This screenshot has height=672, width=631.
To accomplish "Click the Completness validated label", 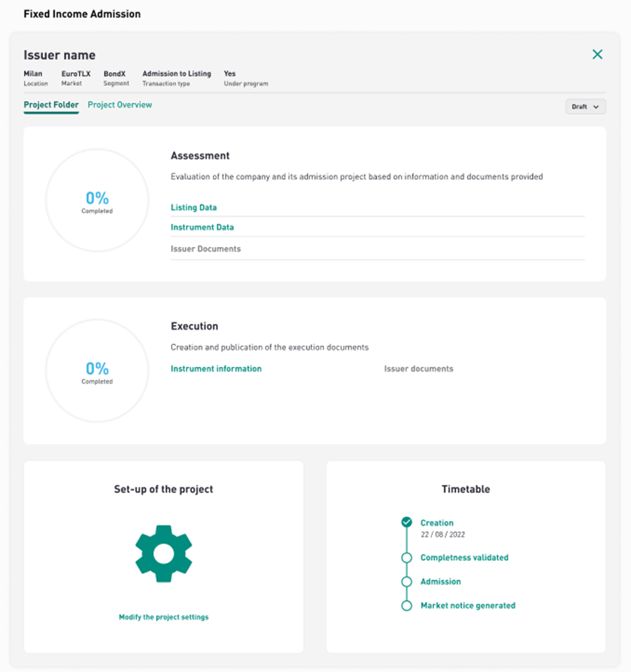I will [465, 558].
